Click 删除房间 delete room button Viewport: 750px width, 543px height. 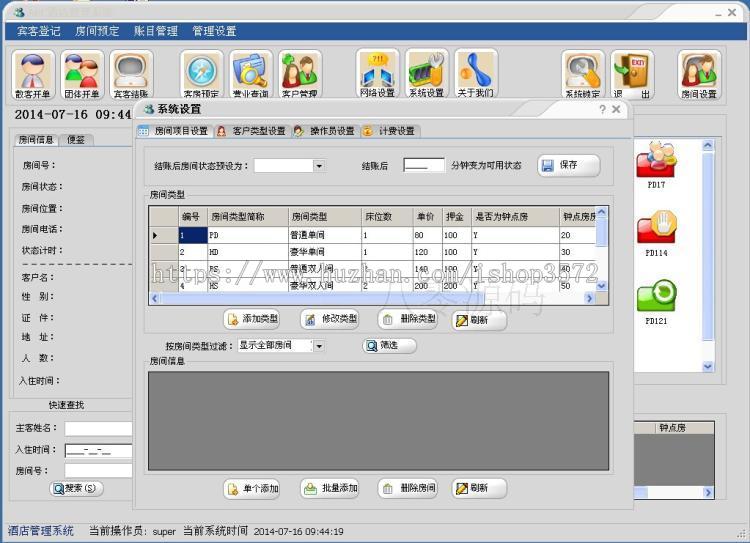[408, 488]
